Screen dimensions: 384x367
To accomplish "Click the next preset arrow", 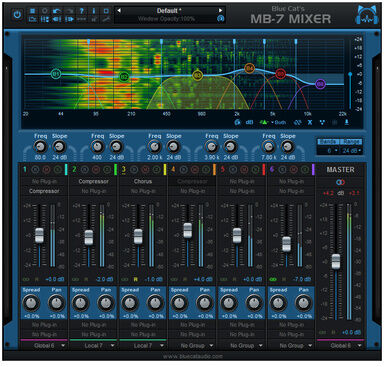I will point(220,10).
